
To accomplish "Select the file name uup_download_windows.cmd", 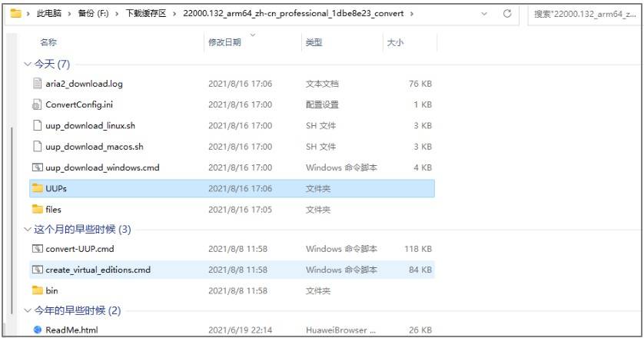I will coord(102,167).
